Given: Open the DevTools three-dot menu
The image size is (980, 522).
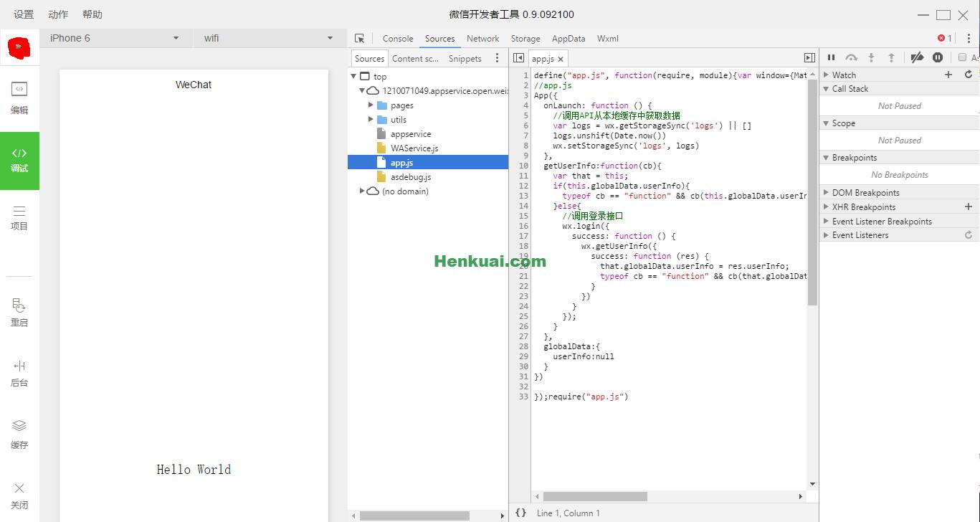Looking at the screenshot, I should 969,39.
